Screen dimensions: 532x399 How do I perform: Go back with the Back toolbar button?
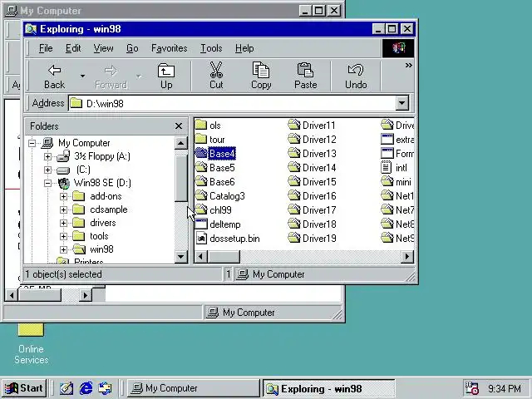click(54, 76)
